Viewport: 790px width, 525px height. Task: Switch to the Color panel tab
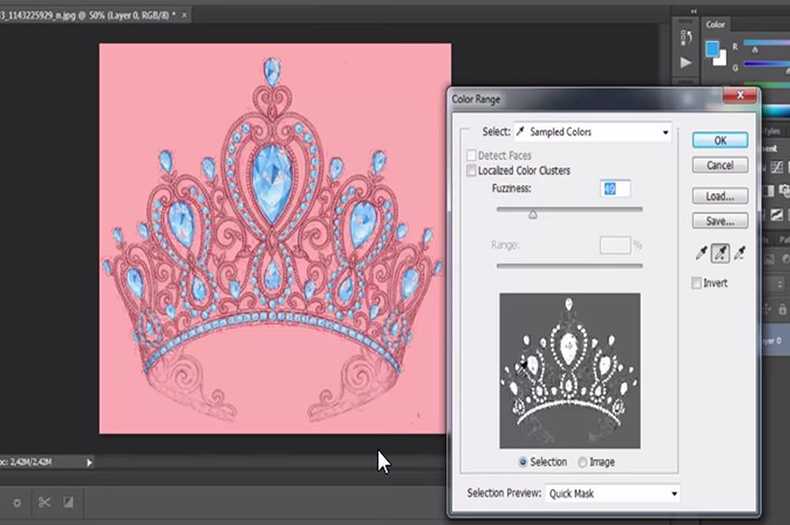point(715,24)
